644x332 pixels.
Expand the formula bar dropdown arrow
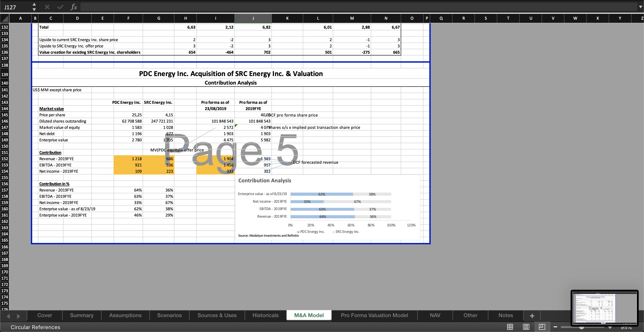tap(640, 7)
